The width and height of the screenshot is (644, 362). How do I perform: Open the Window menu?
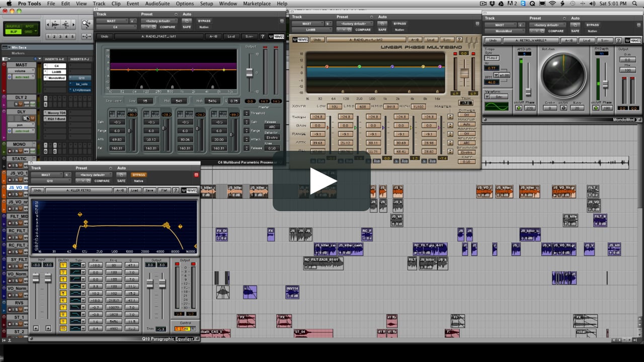pos(228,4)
